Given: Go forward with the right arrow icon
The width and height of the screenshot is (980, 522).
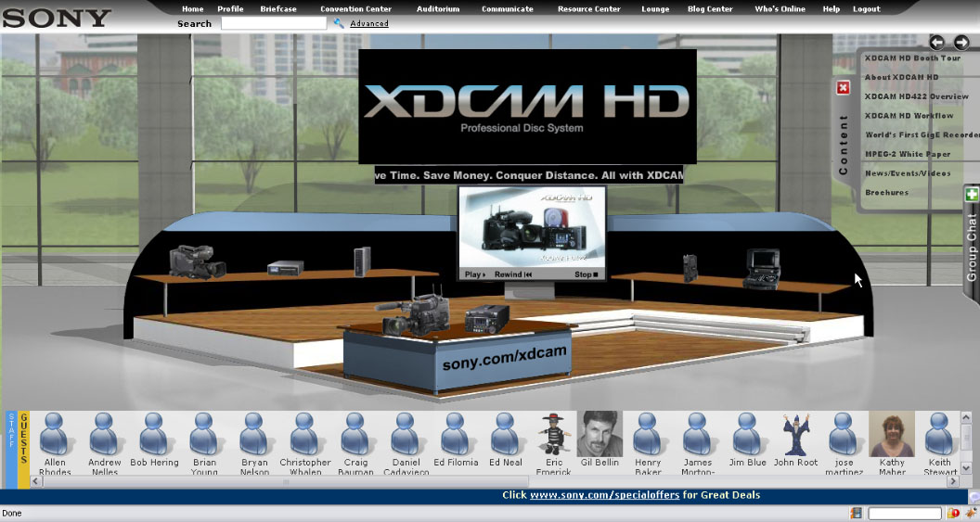Looking at the screenshot, I should 961,42.
